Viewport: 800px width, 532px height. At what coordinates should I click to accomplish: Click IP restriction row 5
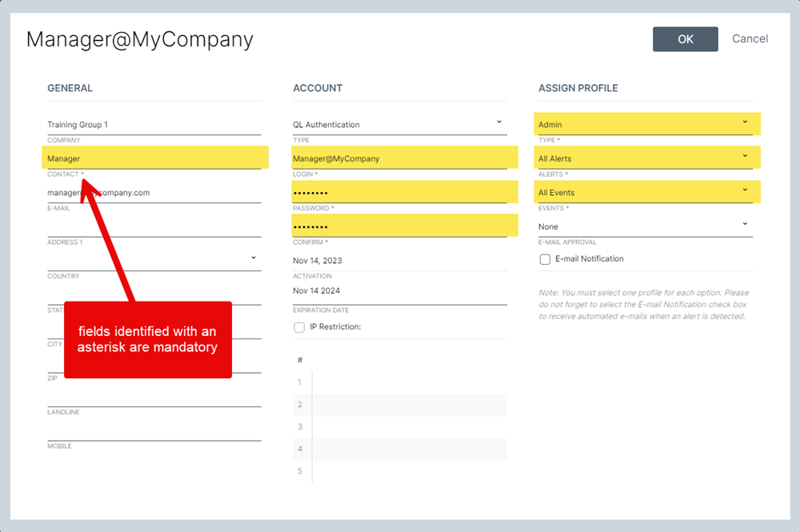point(399,471)
